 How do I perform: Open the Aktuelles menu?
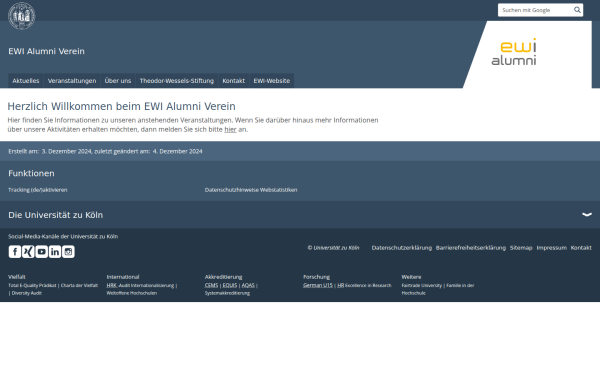tap(26, 81)
